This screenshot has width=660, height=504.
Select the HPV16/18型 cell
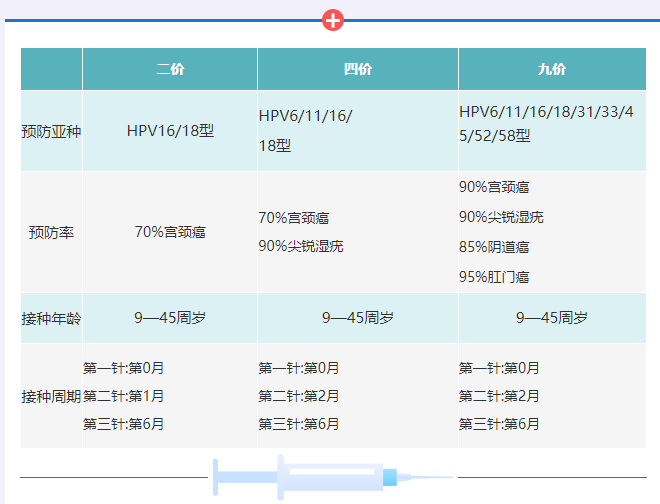coord(170,131)
